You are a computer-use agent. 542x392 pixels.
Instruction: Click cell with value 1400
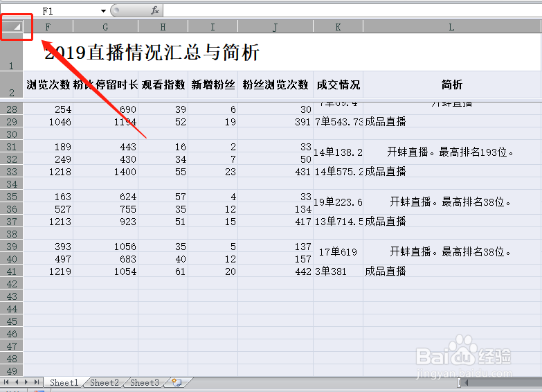(105, 172)
